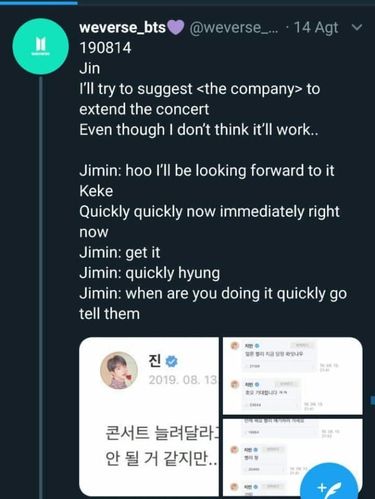Click the weverse_bts display name
This screenshot has height=499, width=375.
tap(122, 27)
